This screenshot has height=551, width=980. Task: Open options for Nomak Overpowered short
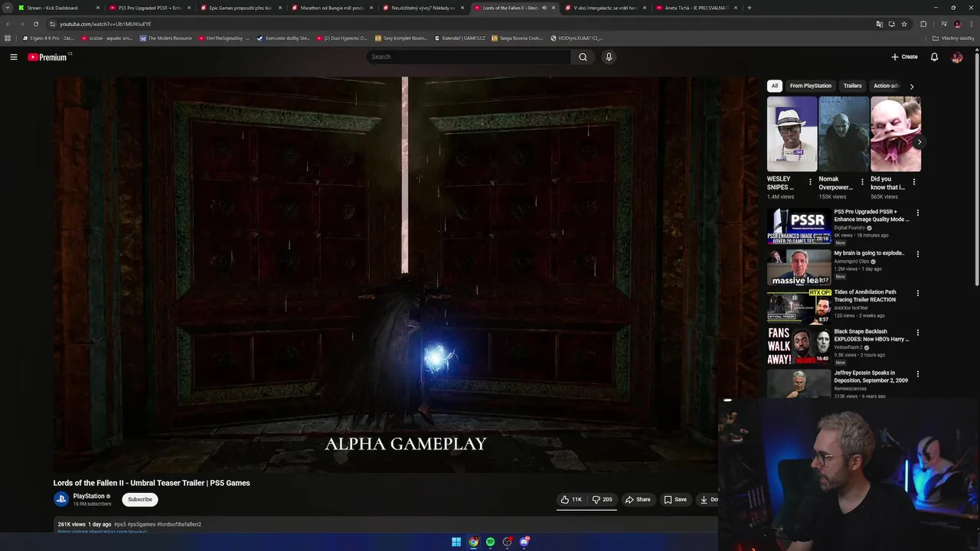[x=862, y=182]
